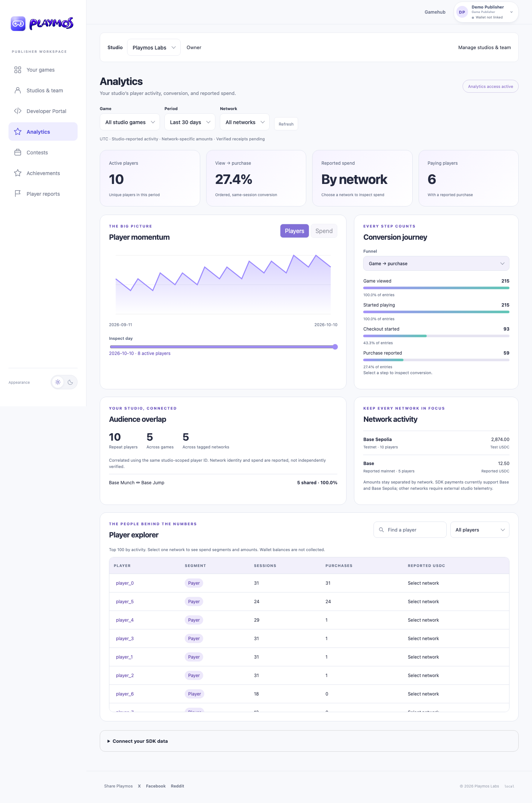Click the Facebook share link
The height and width of the screenshot is (803, 532).
[x=156, y=786]
